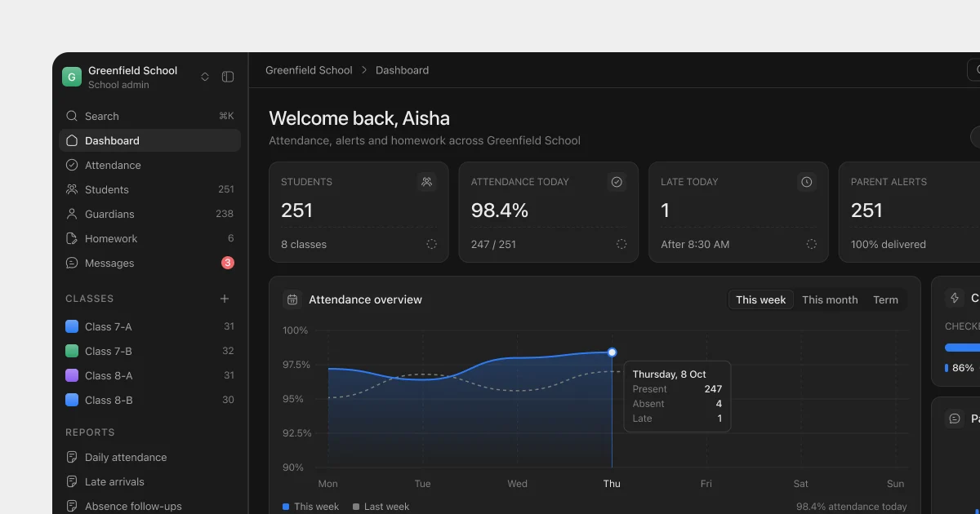The height and width of the screenshot is (514, 980).
Task: Open the Late arrivals report
Action: click(149, 481)
